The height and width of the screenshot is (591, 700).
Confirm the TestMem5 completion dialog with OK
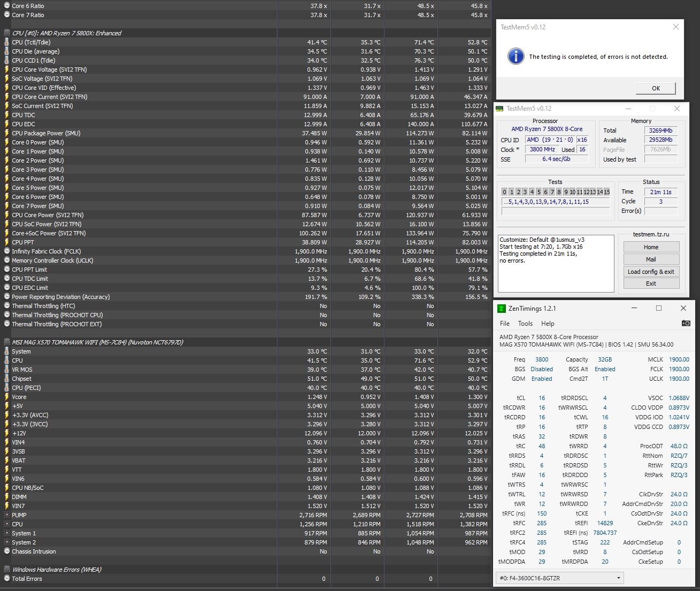656,88
